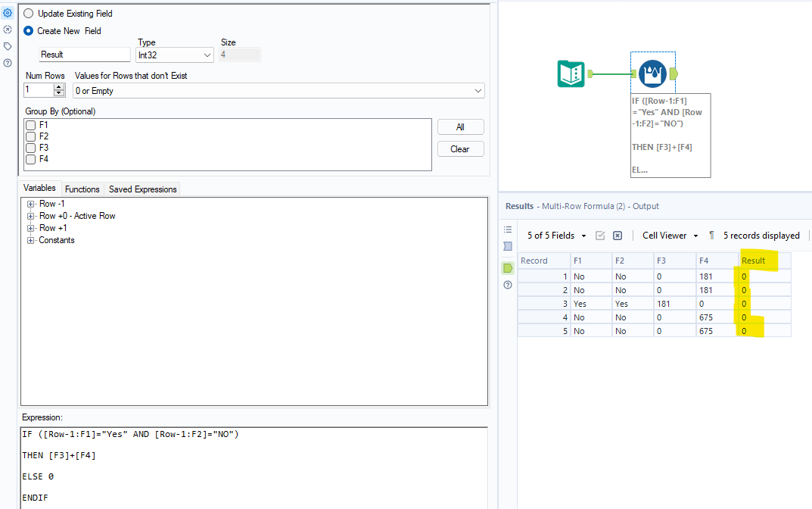Open the Cell Viewer dropdown in Results

click(x=669, y=235)
